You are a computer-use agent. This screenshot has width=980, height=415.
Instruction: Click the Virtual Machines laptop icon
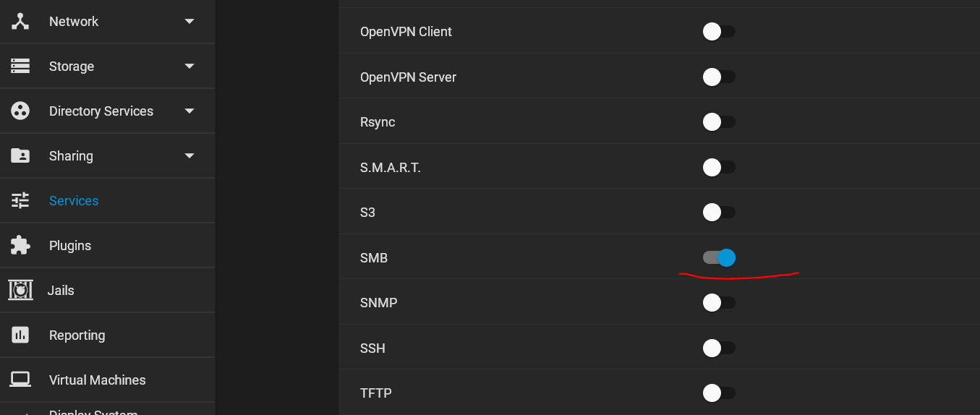(20, 380)
